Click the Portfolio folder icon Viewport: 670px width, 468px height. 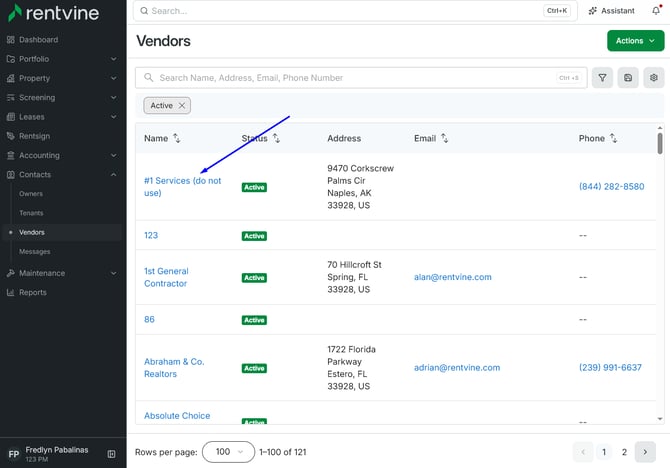11,59
